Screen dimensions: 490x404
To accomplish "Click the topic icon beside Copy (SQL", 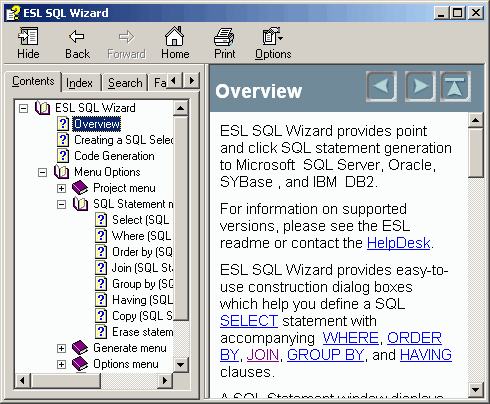I will (x=101, y=316).
